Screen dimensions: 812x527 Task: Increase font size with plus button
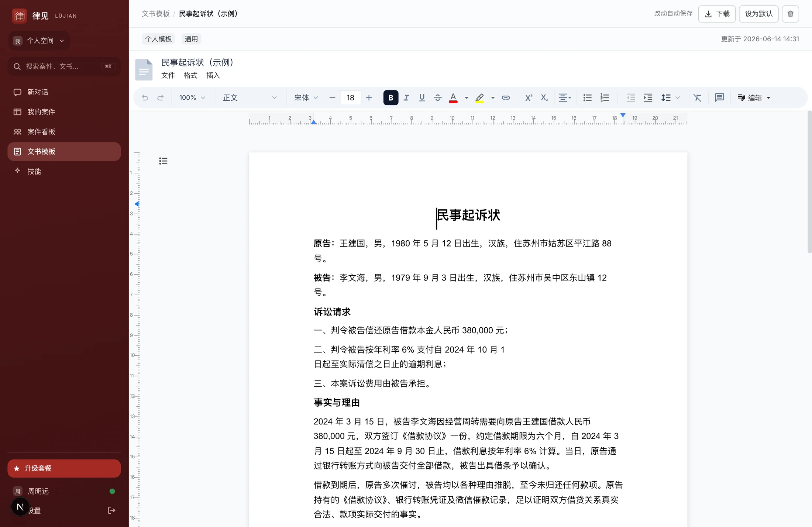369,98
